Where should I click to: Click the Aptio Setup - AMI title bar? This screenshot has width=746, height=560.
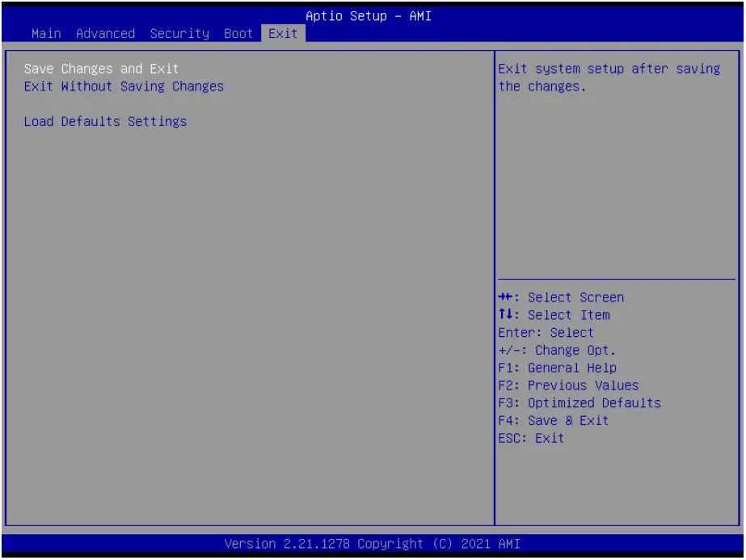tap(369, 15)
